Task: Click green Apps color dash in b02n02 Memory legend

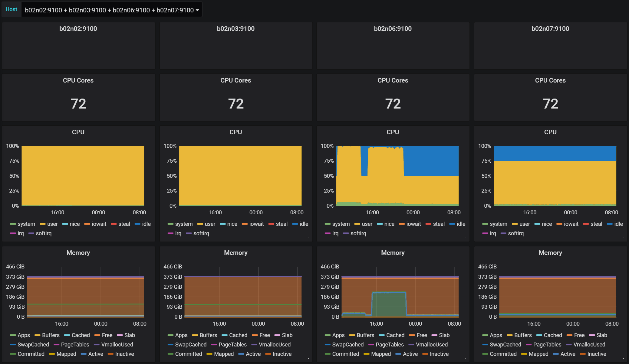Action: pyautogui.click(x=13, y=335)
